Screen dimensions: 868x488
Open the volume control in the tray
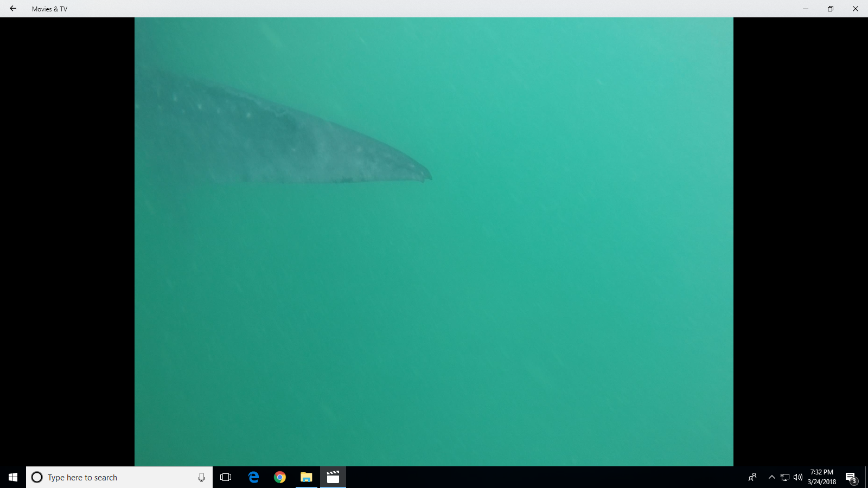(x=798, y=477)
